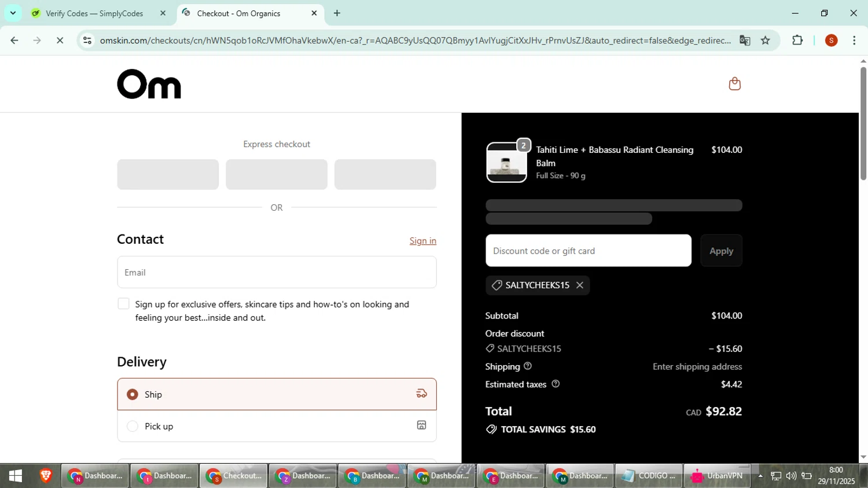The height and width of the screenshot is (488, 868).
Task: Click the volume speaker tray icon
Action: click(x=791, y=476)
